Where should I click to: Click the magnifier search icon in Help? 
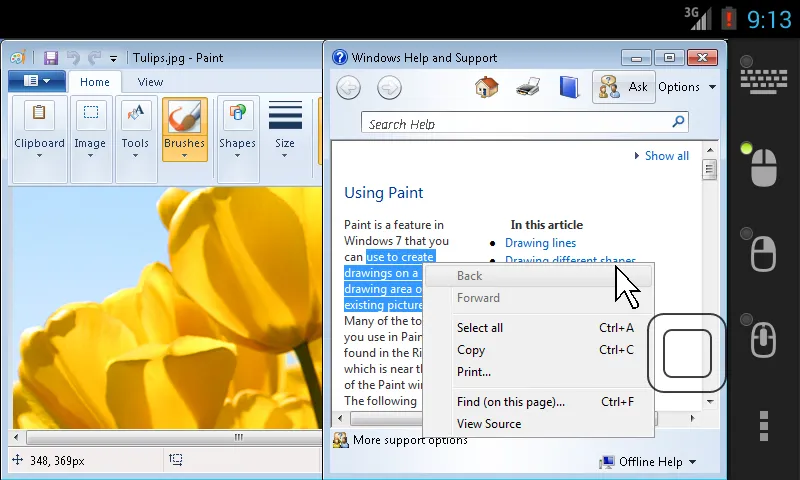click(678, 122)
